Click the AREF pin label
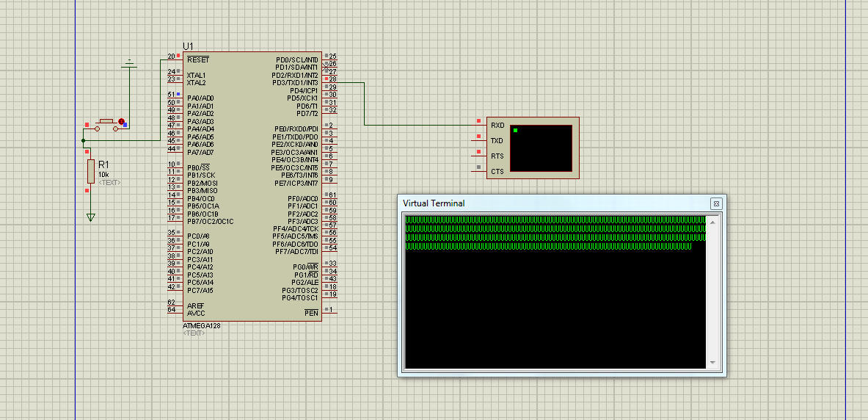 pyautogui.click(x=195, y=306)
